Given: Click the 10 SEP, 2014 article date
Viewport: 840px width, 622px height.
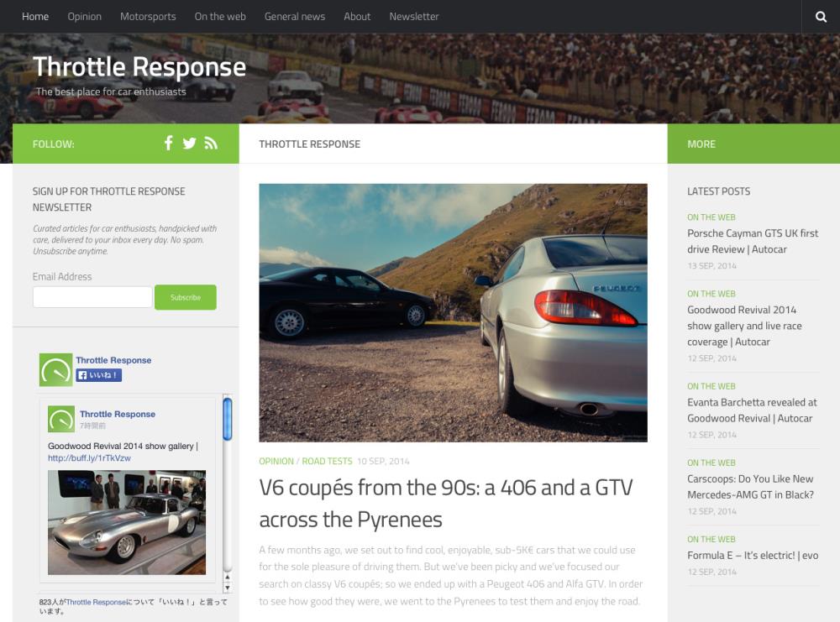Looking at the screenshot, I should pyautogui.click(x=383, y=461).
